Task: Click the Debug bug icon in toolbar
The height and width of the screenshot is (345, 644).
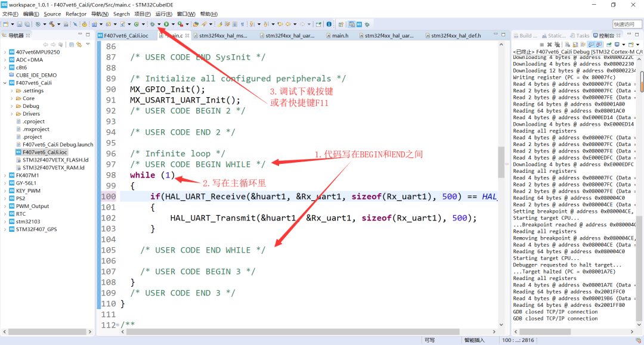Action: (152, 24)
